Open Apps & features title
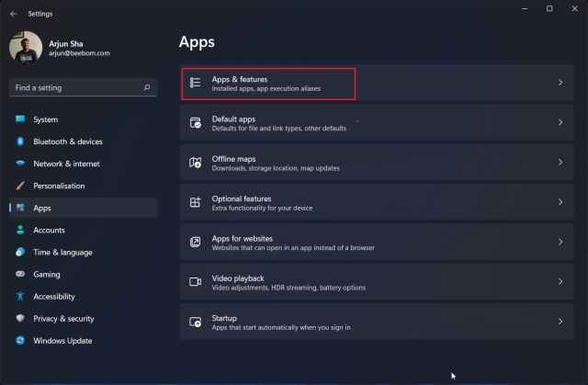Image resolution: width=588 pixels, height=385 pixels. pos(239,79)
